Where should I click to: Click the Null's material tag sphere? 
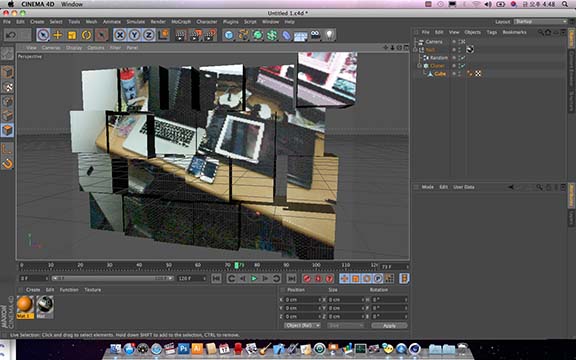(x=470, y=50)
